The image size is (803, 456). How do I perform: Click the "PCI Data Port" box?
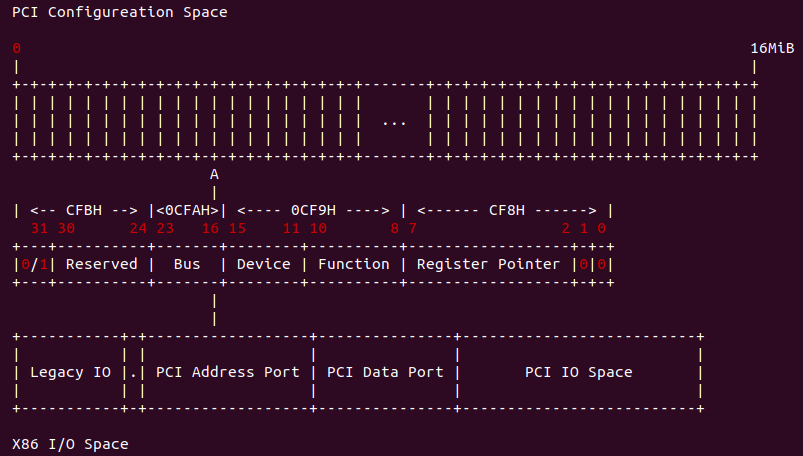click(x=384, y=372)
